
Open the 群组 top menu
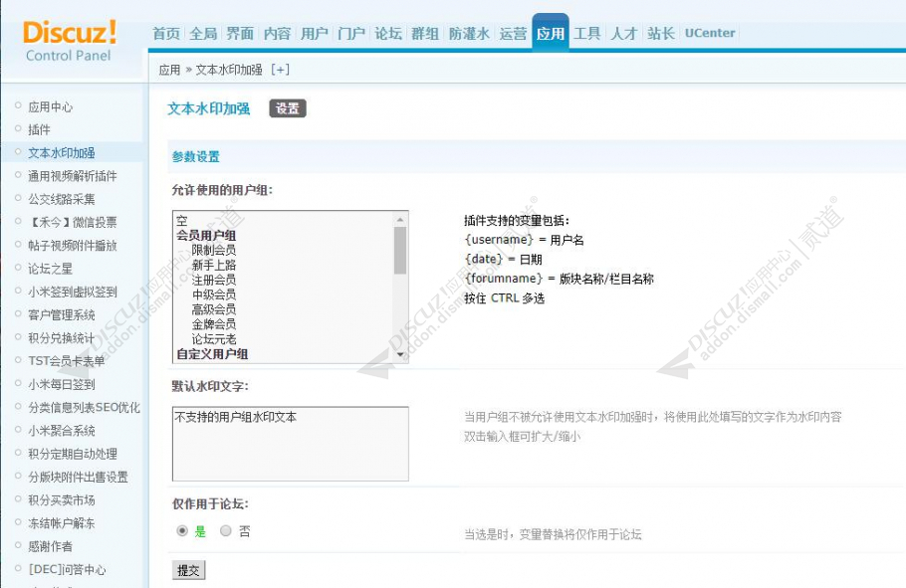tap(425, 34)
